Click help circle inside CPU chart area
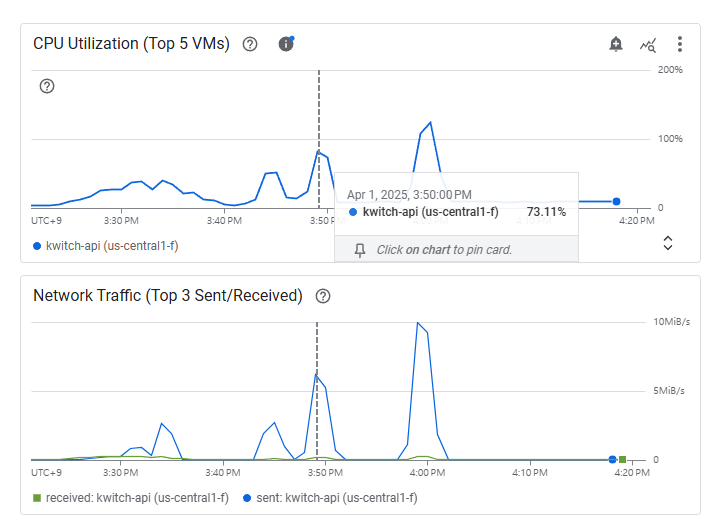 coord(47,86)
